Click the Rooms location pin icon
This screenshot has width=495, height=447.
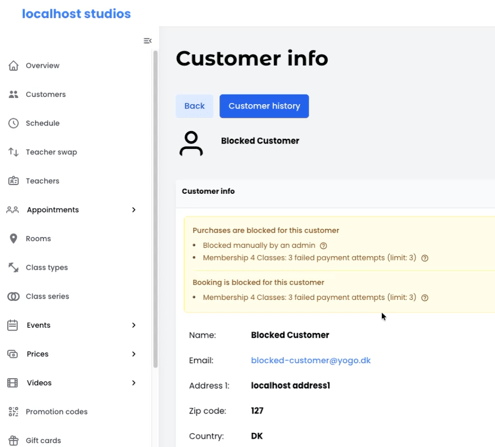(x=13, y=239)
